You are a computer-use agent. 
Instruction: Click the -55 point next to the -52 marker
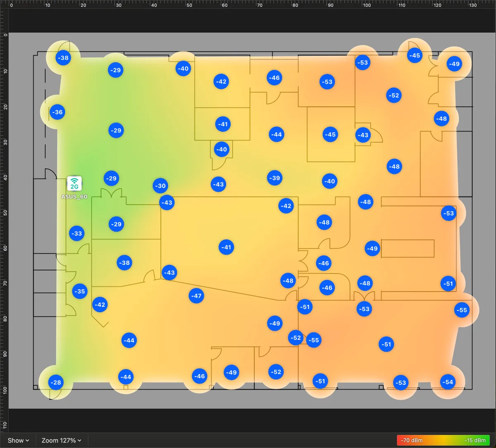314,340
